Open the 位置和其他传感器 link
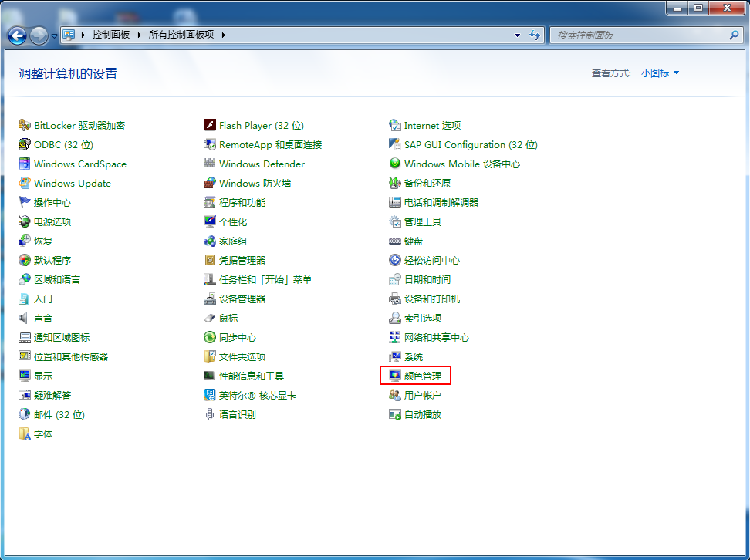Screen dimensions: 750x560 coord(71,357)
